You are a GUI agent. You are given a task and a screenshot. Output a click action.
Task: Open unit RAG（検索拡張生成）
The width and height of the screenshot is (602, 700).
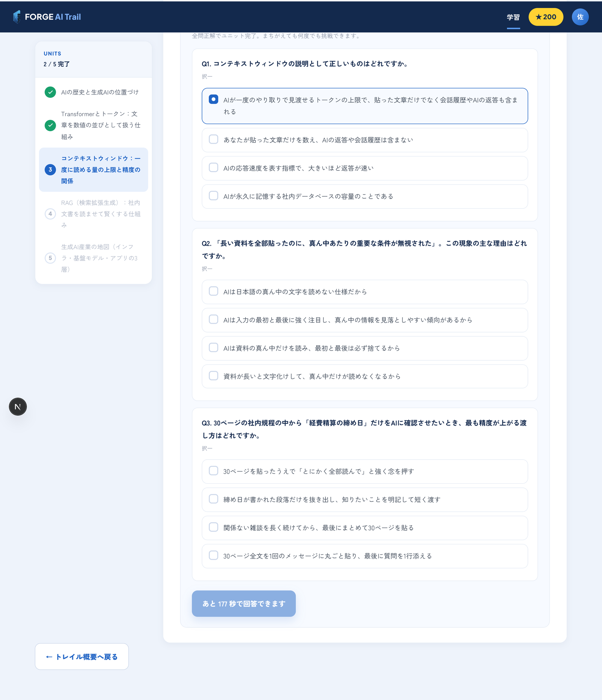coord(94,214)
